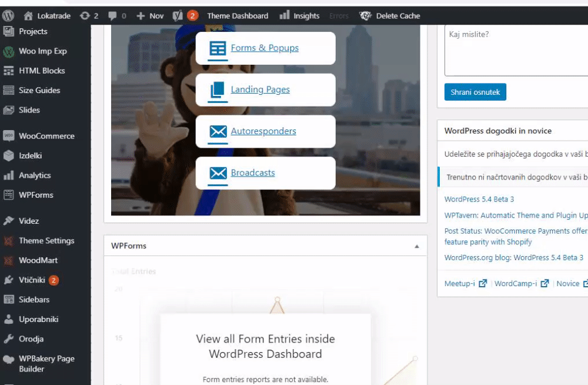The image size is (588, 385).
Task: Open the Meetup-i external link
Action: point(465,284)
